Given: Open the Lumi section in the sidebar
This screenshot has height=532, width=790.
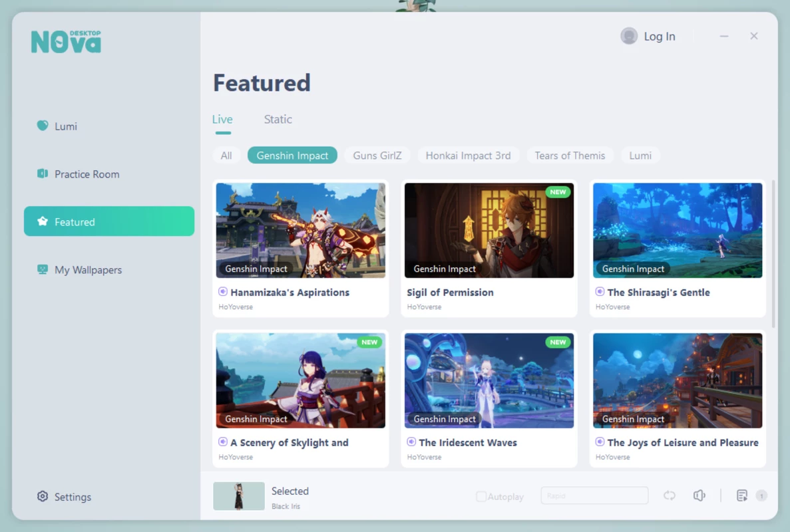Looking at the screenshot, I should 109,126.
